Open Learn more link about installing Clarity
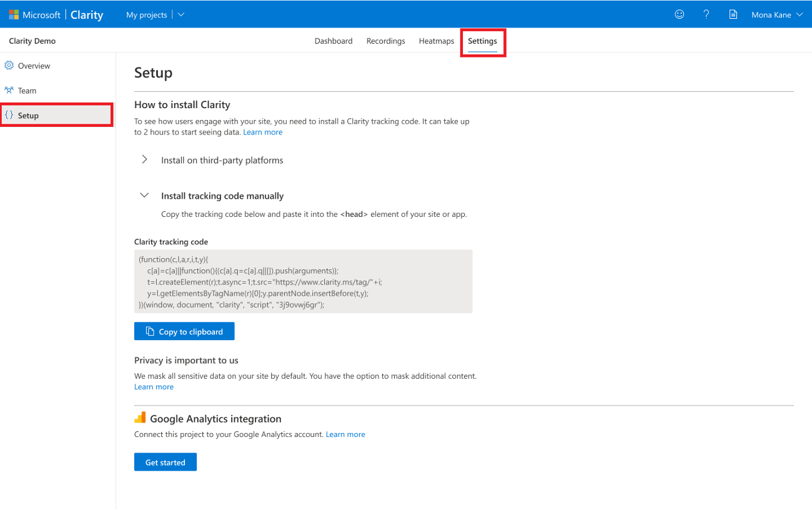Screen dimensions: 812x510 pyautogui.click(x=263, y=132)
